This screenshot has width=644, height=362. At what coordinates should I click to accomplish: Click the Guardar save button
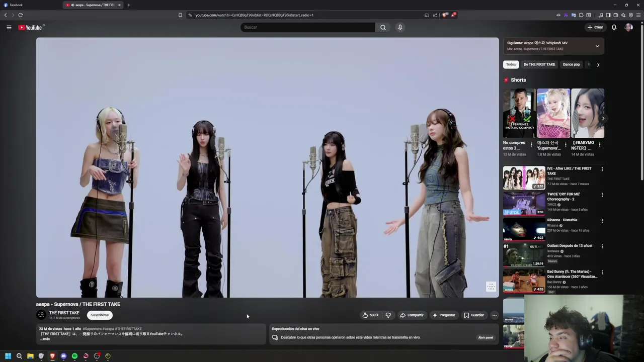474,315
